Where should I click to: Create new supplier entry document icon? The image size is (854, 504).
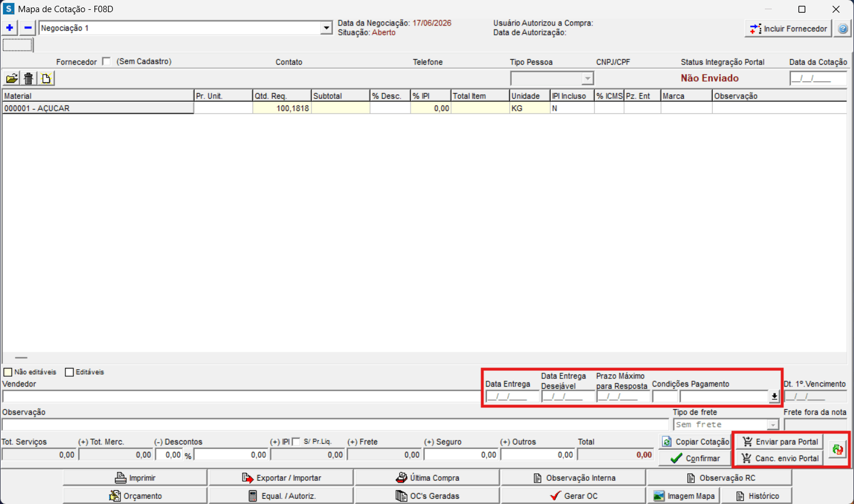(x=46, y=78)
